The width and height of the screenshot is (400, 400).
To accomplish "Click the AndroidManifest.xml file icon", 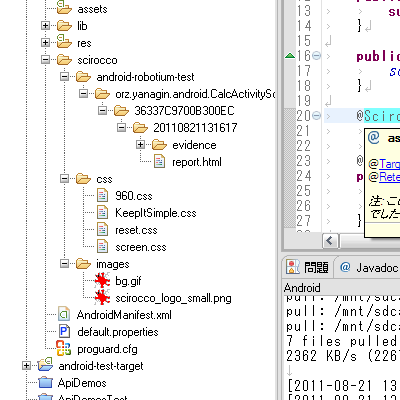I will [64, 314].
